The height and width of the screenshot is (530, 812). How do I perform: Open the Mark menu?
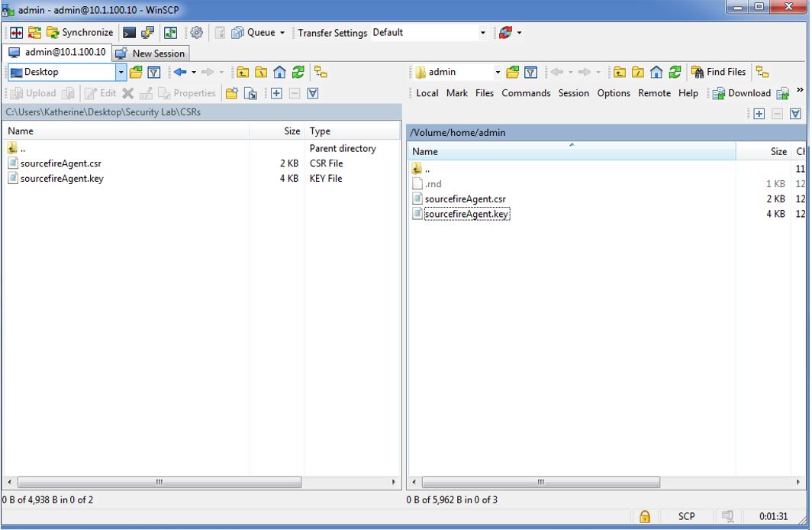pos(456,93)
